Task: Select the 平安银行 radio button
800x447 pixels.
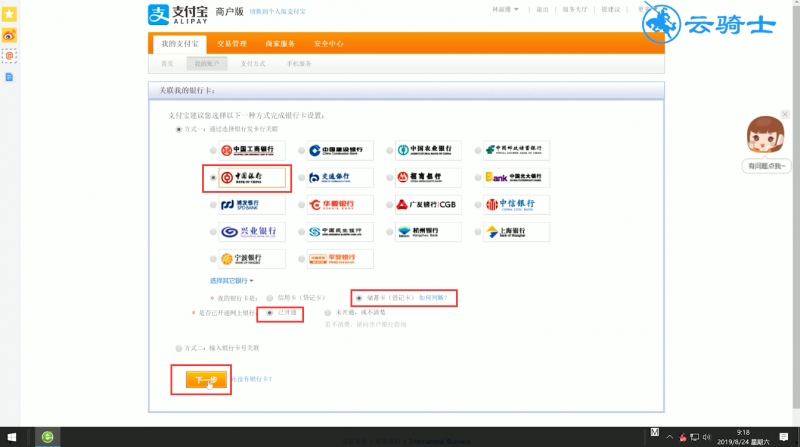Action: [x=302, y=259]
